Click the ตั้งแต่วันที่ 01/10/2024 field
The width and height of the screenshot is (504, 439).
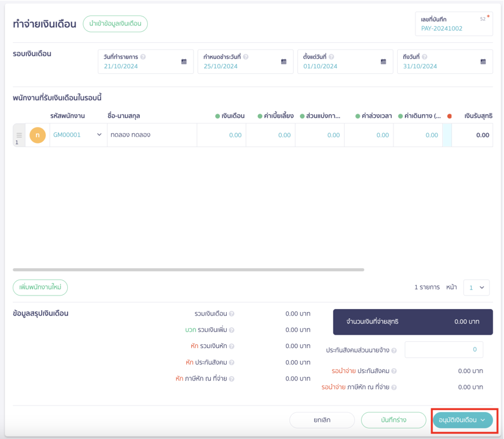point(345,62)
